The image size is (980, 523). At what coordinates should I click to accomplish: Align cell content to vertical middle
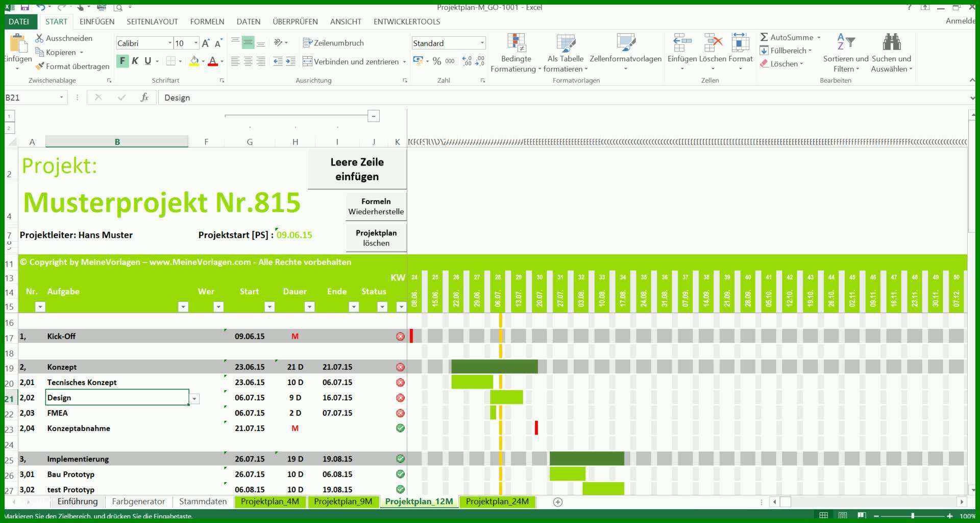point(248,42)
